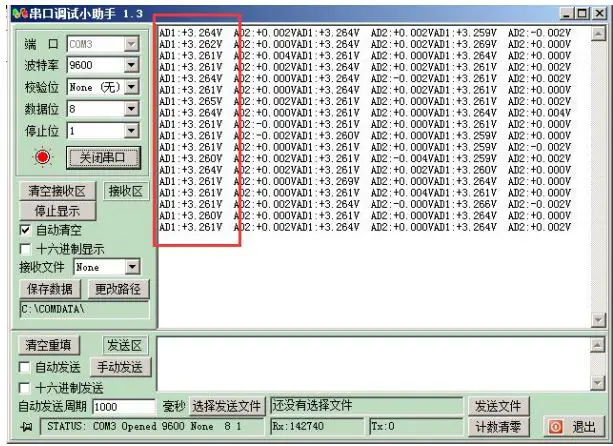Click the red serial port status indicator
Viewport: 613px width, 446px height.
pyautogui.click(x=43, y=157)
